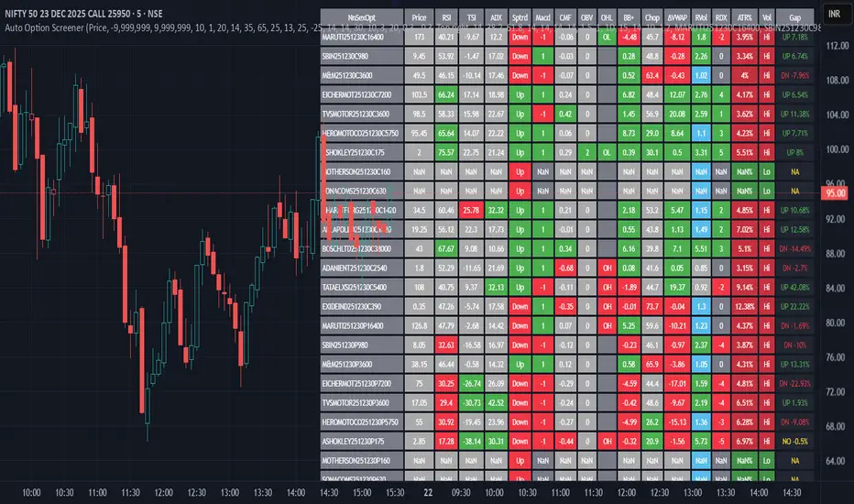854x504 pixels.
Task: Click the -38.14 TSI cell
Action: point(471,442)
